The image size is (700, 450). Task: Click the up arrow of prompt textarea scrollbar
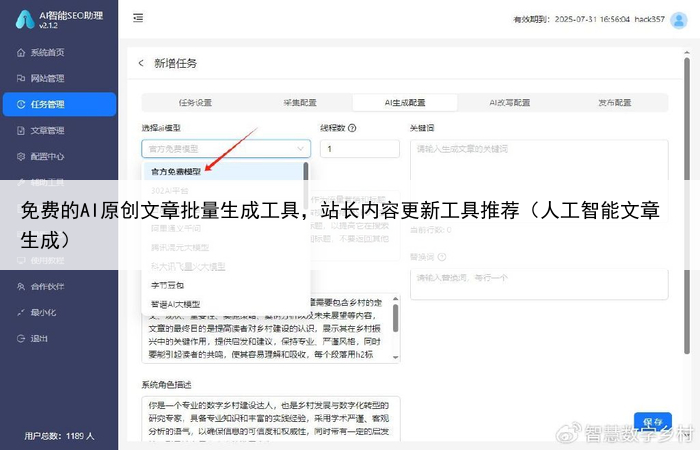396,299
